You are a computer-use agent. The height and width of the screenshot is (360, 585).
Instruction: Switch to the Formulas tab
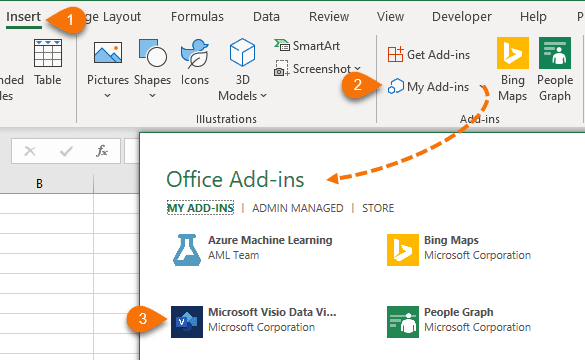[197, 17]
